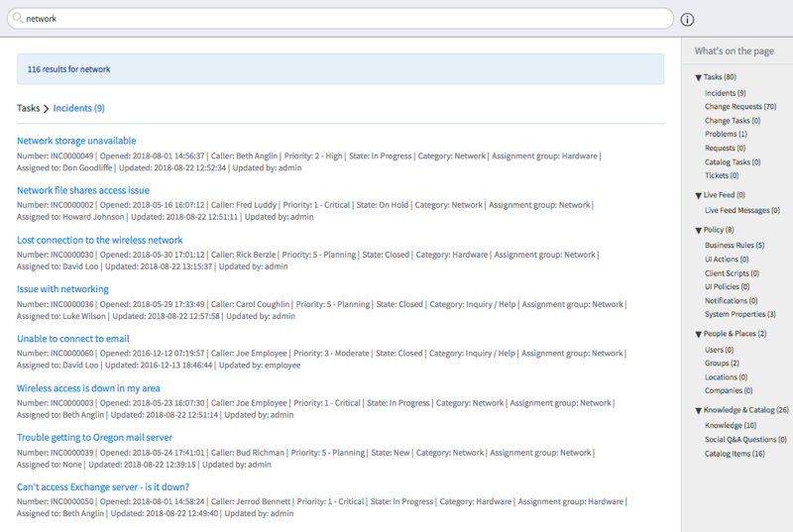This screenshot has width=793, height=532.
Task: Jump to Incidents (9) in sidebar
Action: click(726, 93)
